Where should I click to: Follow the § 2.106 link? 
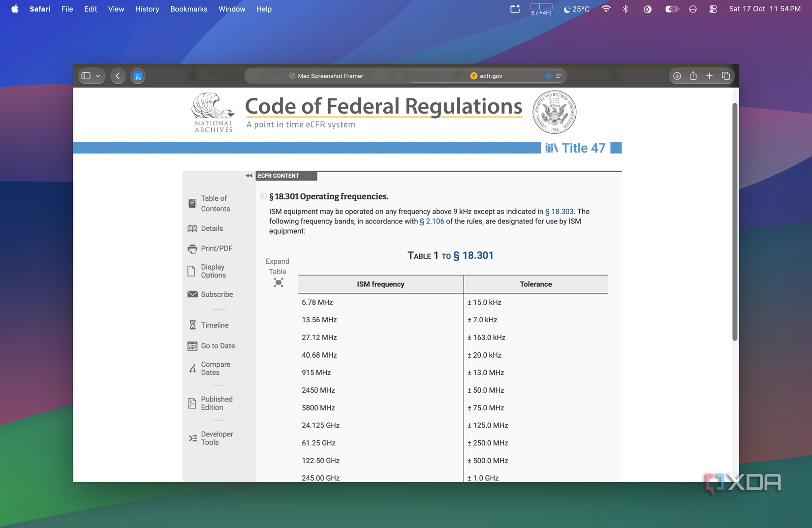click(x=432, y=221)
